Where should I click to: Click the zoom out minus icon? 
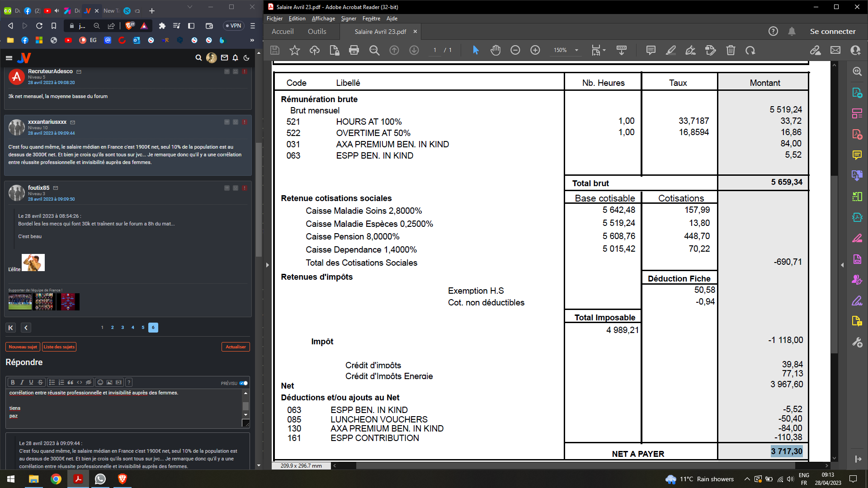[515, 50]
